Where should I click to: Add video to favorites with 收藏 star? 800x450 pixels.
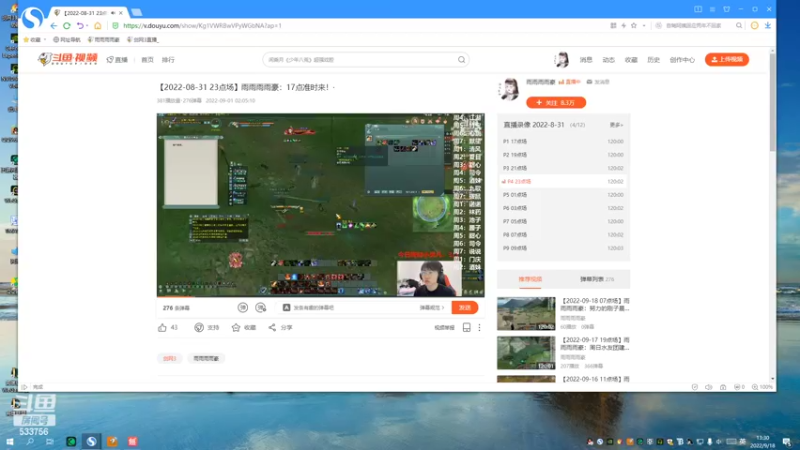(x=236, y=328)
